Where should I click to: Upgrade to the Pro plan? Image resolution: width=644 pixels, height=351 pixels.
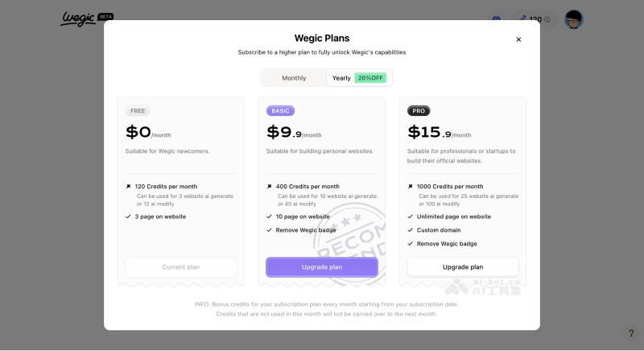pyautogui.click(x=463, y=267)
